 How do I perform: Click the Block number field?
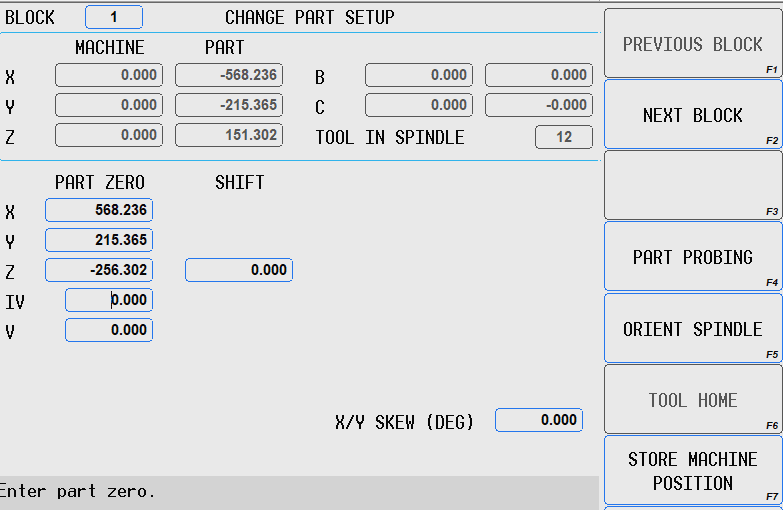pos(114,17)
